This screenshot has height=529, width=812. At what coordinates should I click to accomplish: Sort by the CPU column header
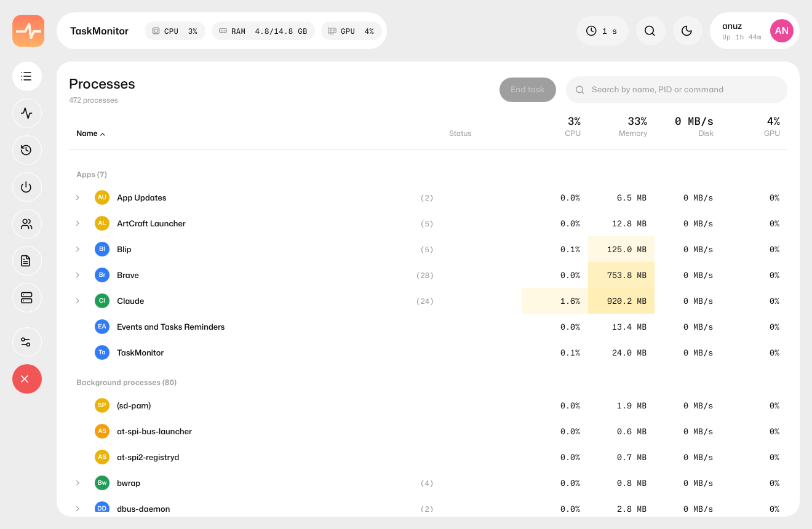(x=573, y=127)
